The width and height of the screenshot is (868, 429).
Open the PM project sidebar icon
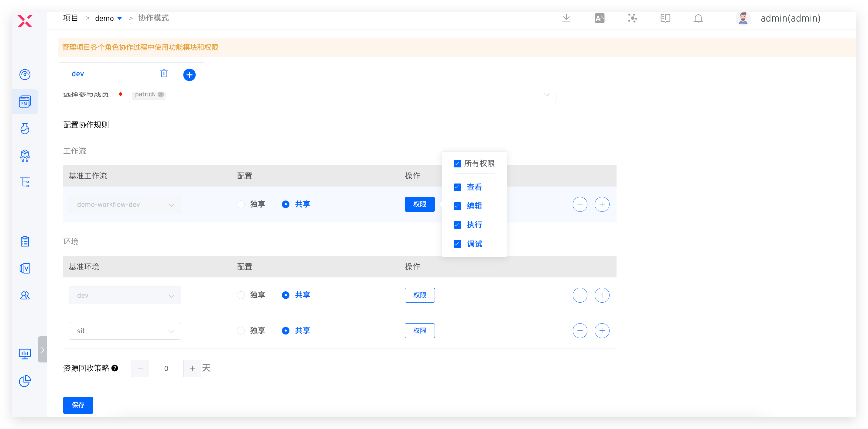tap(25, 101)
